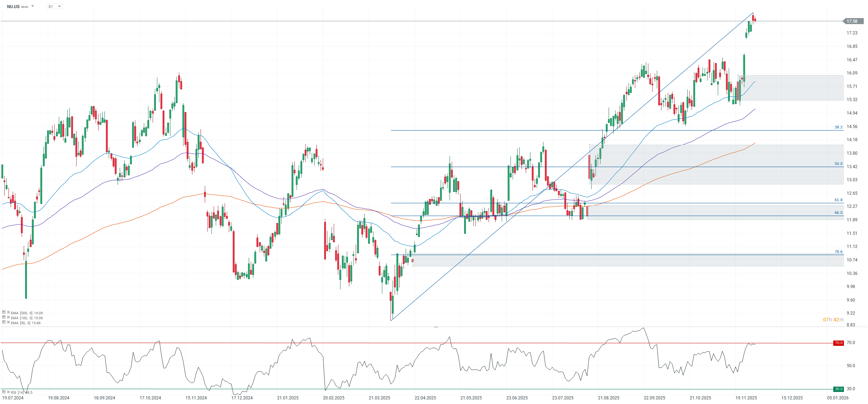868x404 pixels.
Task: Remove the EMA 50 indicator with X
Action: click(8, 322)
